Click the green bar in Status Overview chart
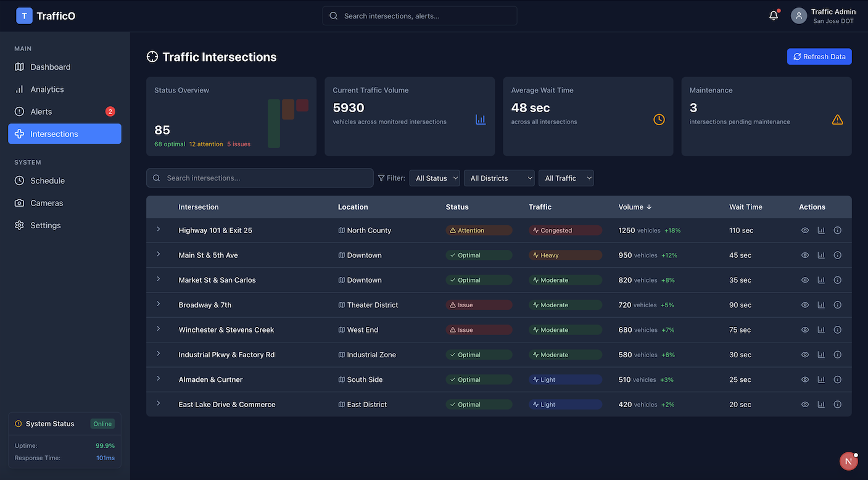The height and width of the screenshot is (480, 868). tap(274, 123)
